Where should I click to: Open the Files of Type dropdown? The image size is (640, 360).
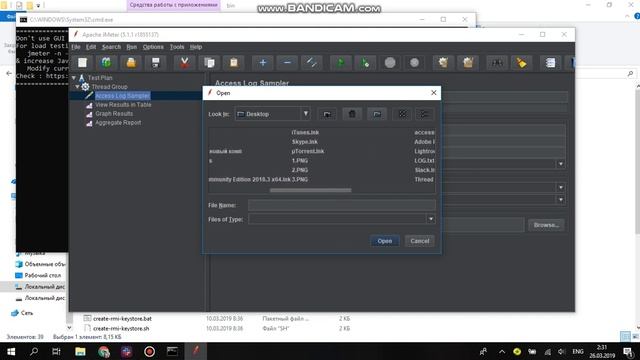point(431,219)
